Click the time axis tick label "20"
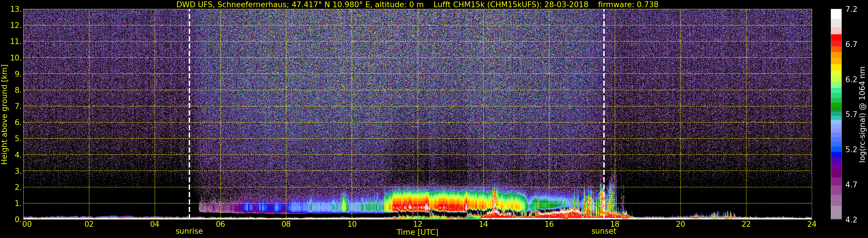 click(x=680, y=224)
